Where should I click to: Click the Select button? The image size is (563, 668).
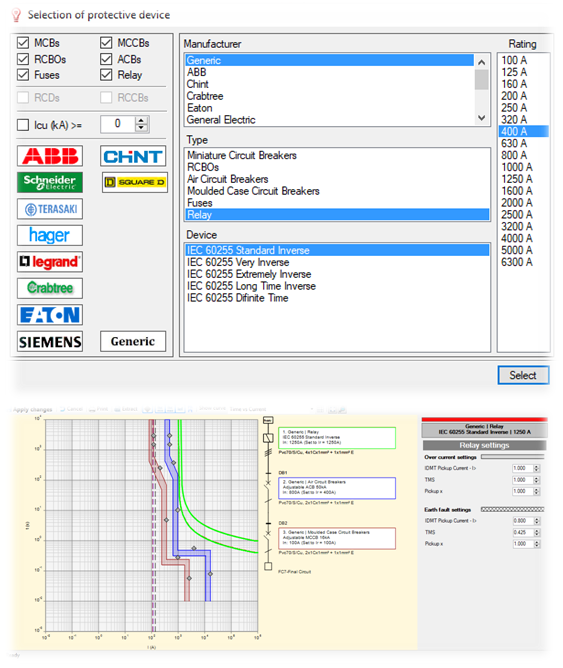[523, 375]
